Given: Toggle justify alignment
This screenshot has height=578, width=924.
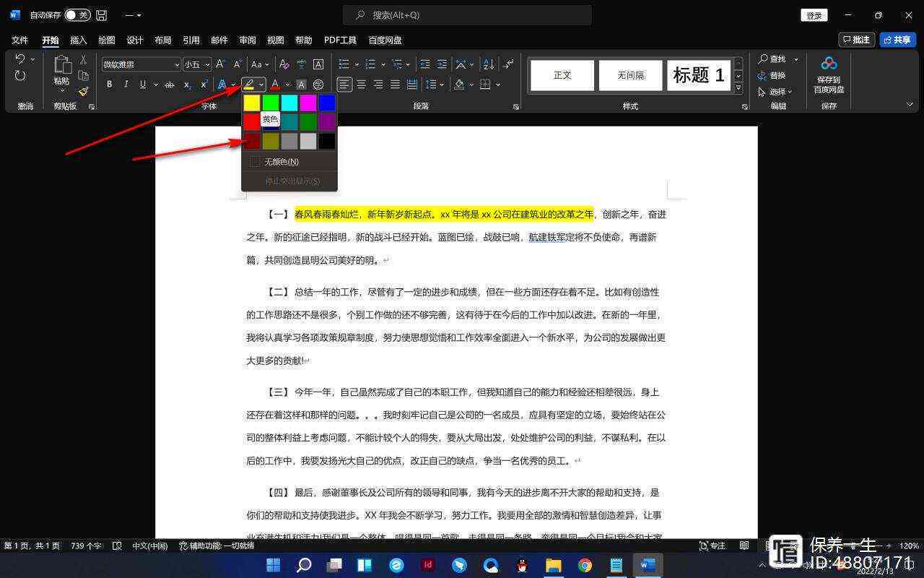Looking at the screenshot, I should pyautogui.click(x=395, y=85).
